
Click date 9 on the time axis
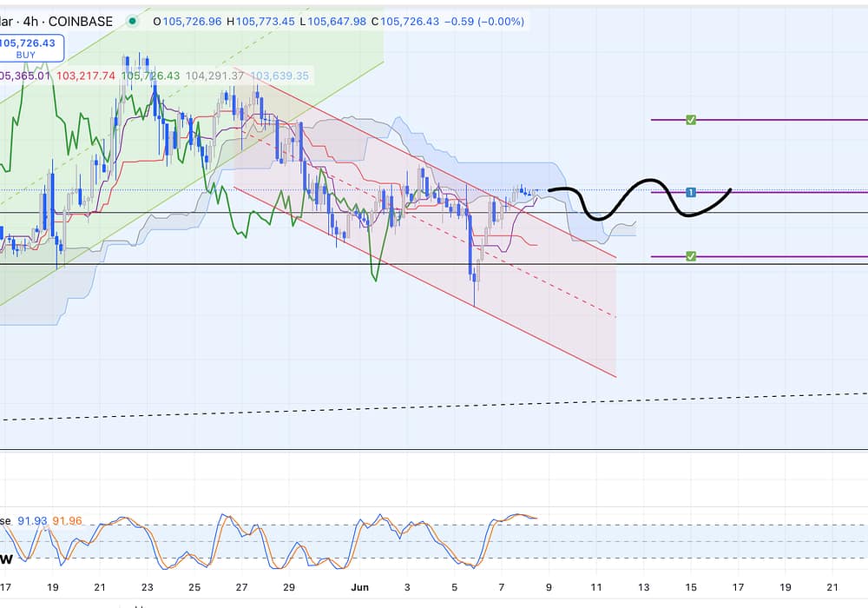[x=549, y=587]
